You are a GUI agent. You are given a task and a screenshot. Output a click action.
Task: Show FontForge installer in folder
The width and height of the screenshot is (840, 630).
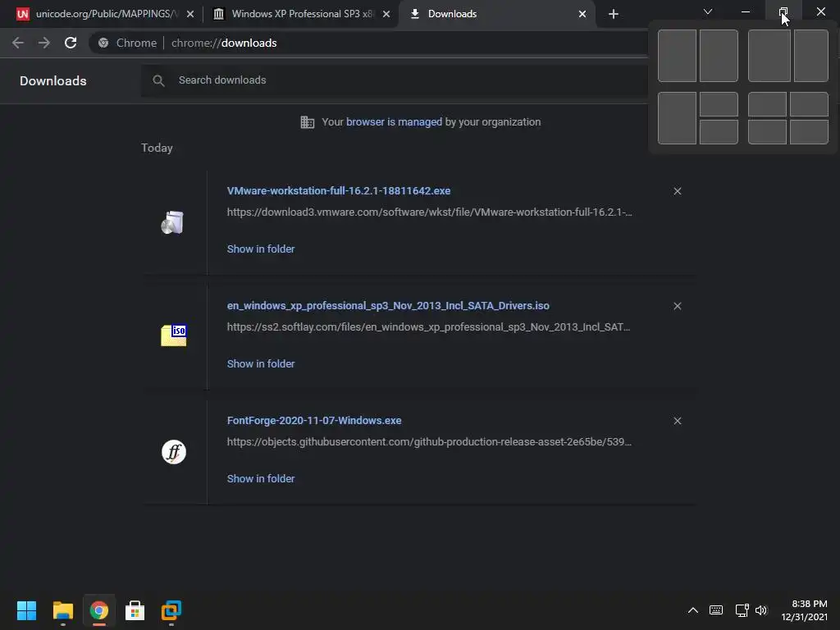pyautogui.click(x=261, y=479)
